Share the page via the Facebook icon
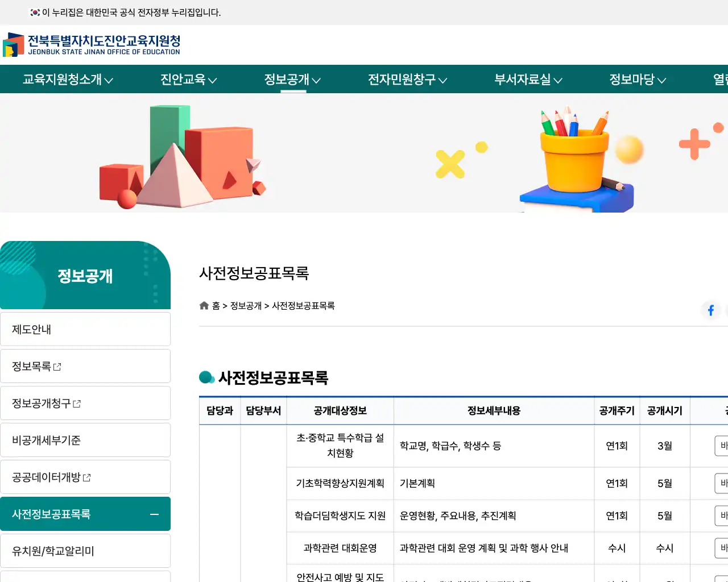The image size is (728, 582). (710, 310)
